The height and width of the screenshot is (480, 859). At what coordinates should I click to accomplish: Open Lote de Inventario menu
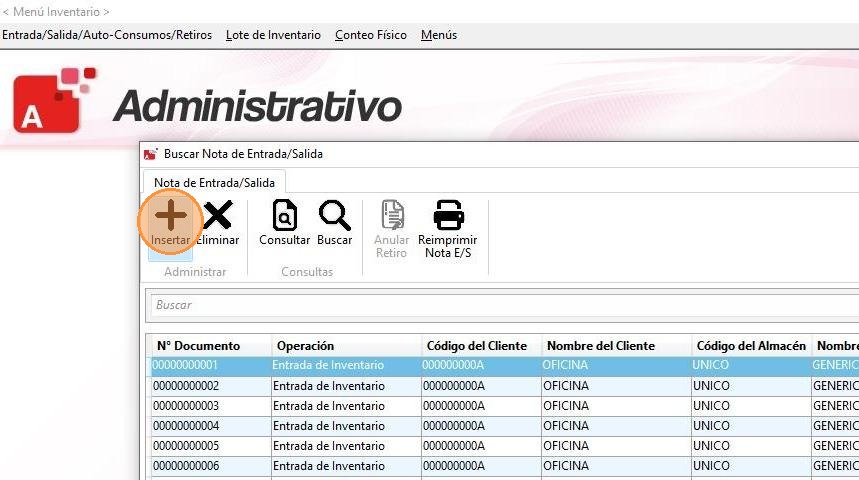pos(273,35)
